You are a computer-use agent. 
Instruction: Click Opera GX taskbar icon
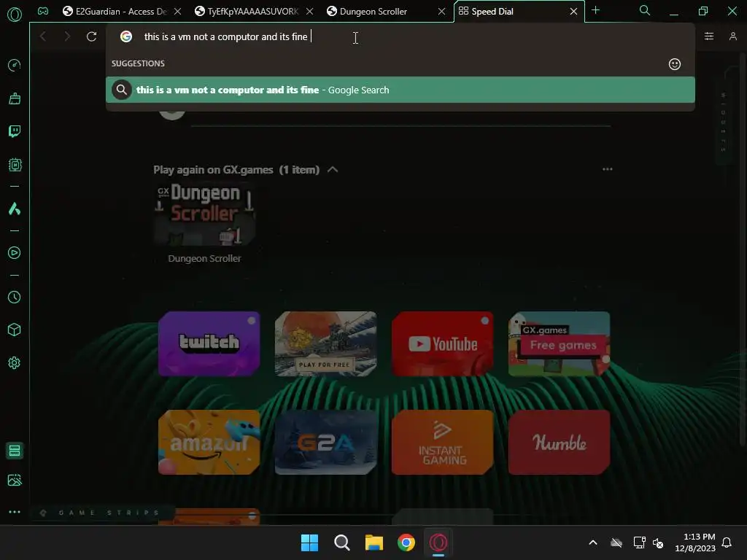pos(438,542)
